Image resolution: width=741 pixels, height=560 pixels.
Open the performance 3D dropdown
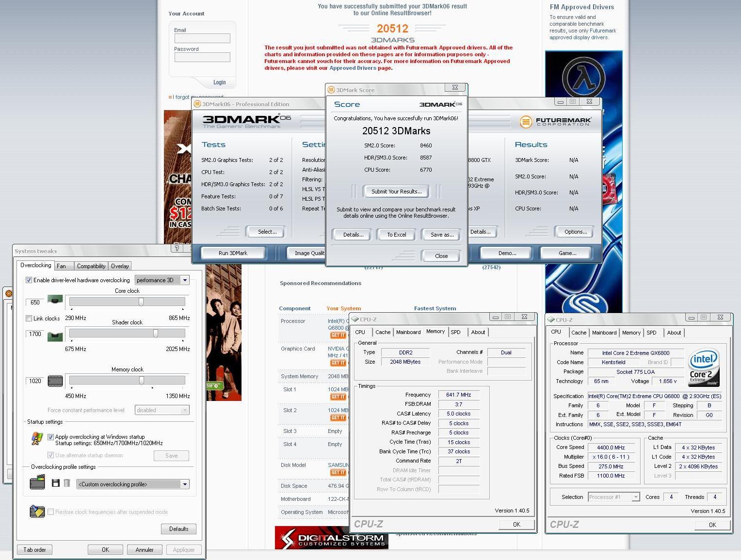coord(162,280)
